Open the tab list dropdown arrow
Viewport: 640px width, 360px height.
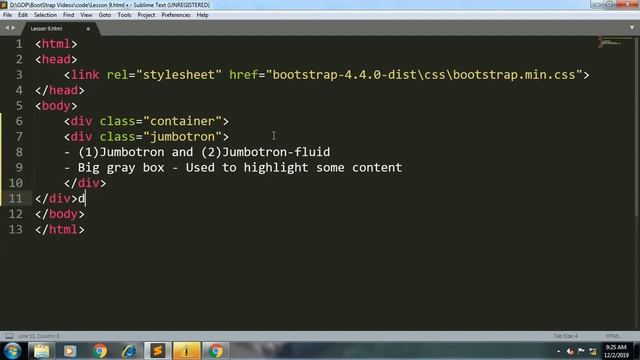632,28
